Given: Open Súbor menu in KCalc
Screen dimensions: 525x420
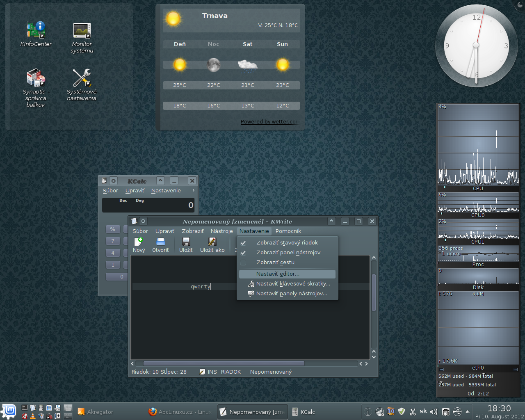Looking at the screenshot, I should tap(110, 190).
